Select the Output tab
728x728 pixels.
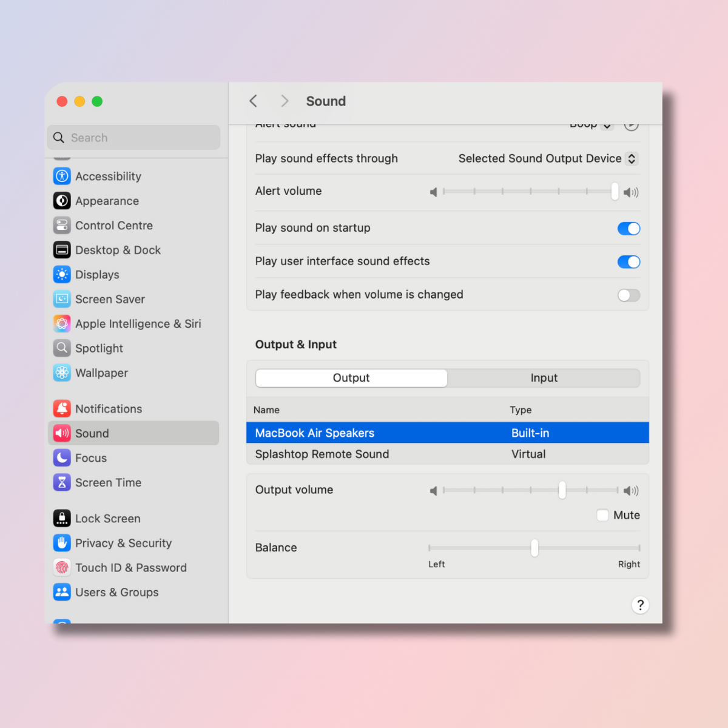(x=351, y=377)
